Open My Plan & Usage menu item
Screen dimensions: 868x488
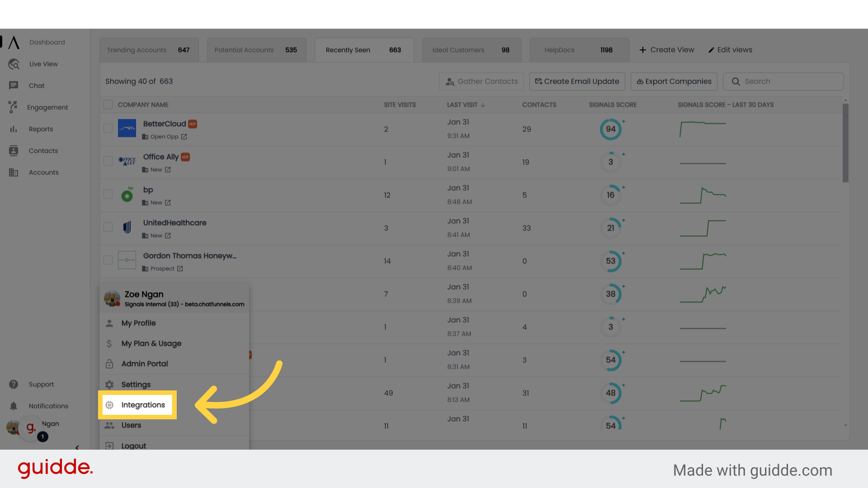pyautogui.click(x=174, y=343)
